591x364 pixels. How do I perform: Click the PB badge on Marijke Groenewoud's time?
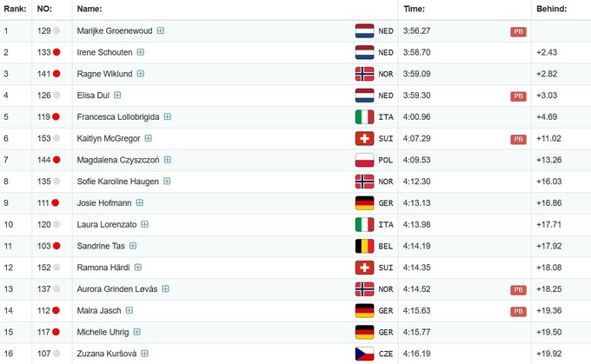coord(518,31)
